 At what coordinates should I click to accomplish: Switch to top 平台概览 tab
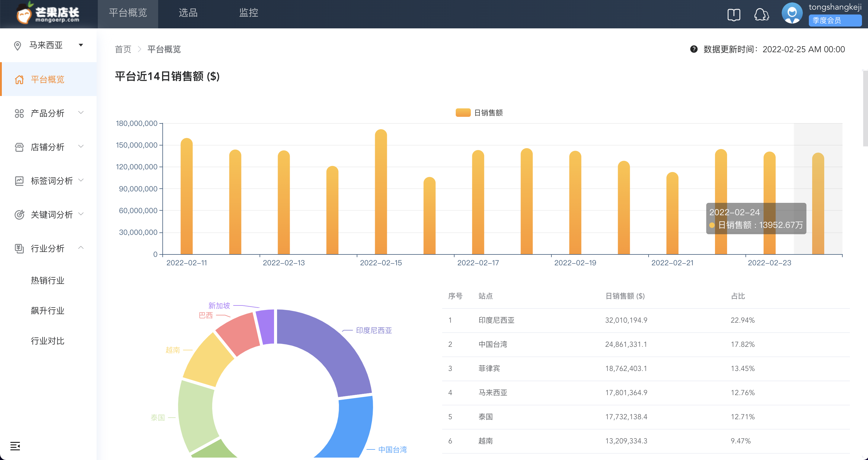tap(128, 14)
